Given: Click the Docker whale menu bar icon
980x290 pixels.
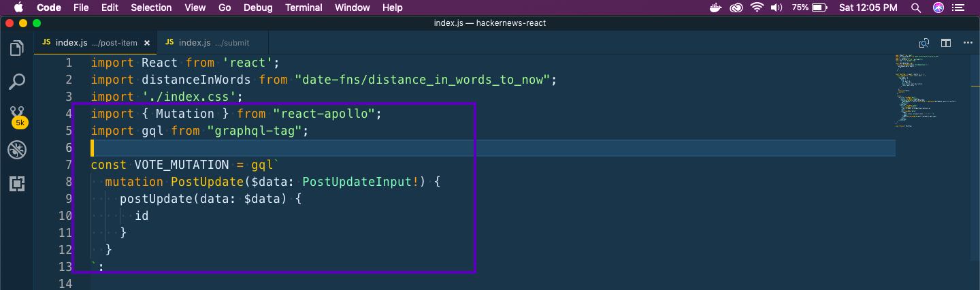Looking at the screenshot, I should (715, 7).
